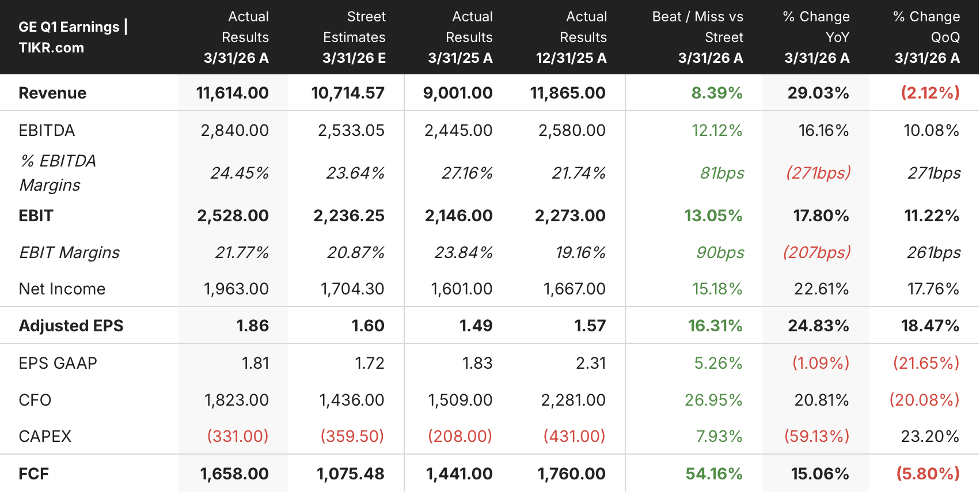Click adjusted EPS YoY change 24.83%

818,326
